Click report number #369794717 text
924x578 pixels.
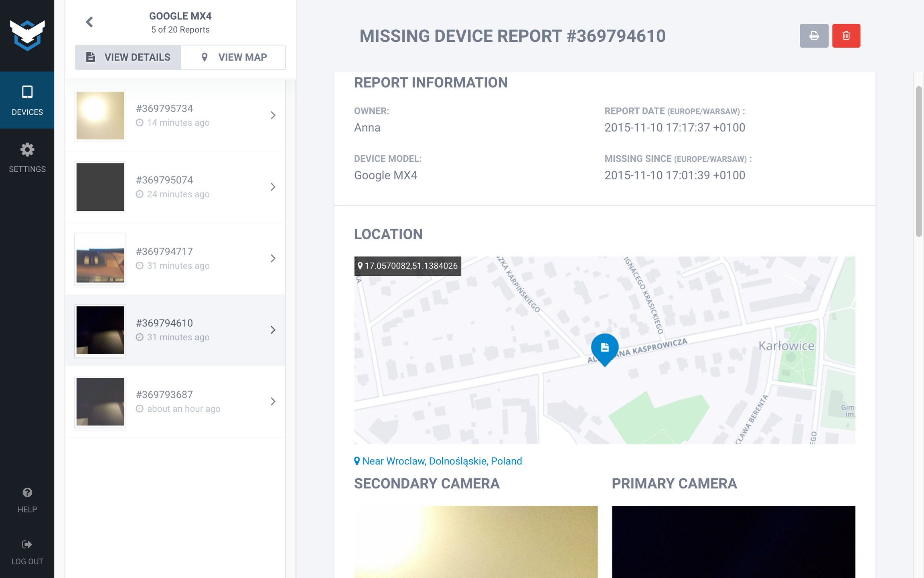164,252
